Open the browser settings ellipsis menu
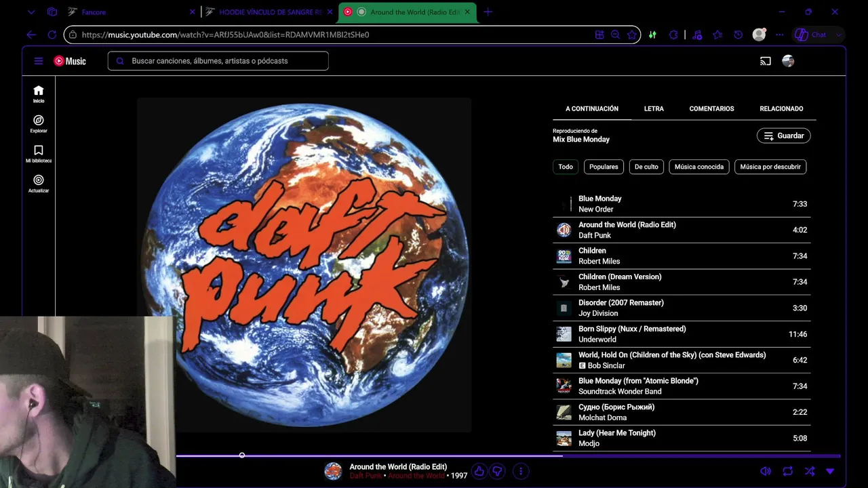This screenshot has width=868, height=488. point(780,35)
